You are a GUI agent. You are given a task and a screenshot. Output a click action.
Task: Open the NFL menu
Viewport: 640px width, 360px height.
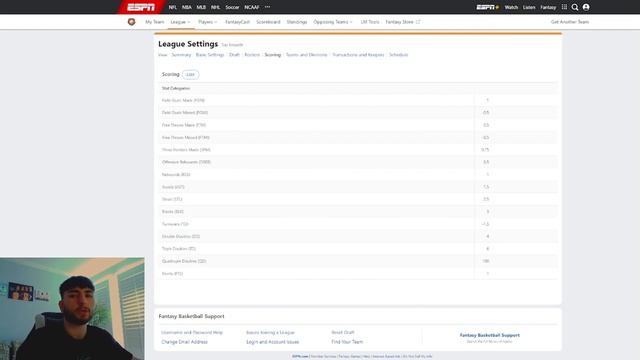pyautogui.click(x=173, y=7)
